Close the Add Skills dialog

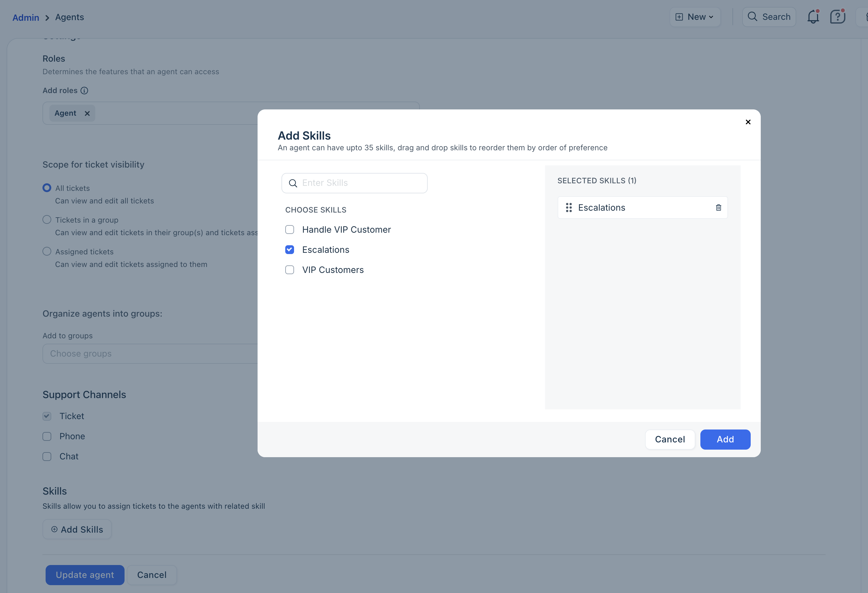[x=748, y=122]
